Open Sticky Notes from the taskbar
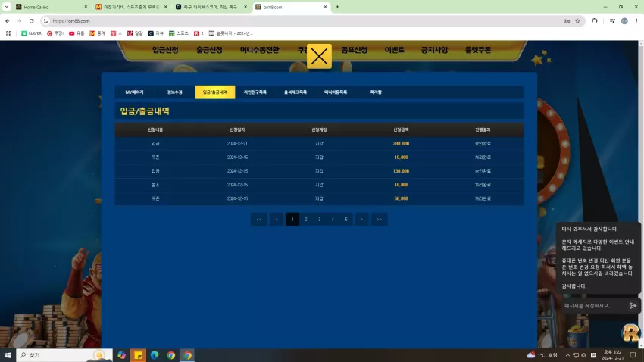 click(139, 355)
